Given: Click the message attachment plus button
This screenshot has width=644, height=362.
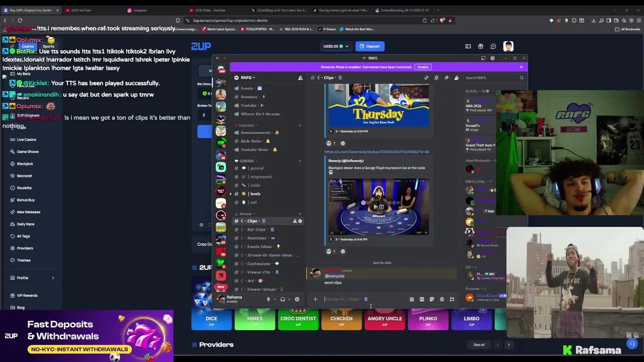Looking at the screenshot, I should (315, 299).
